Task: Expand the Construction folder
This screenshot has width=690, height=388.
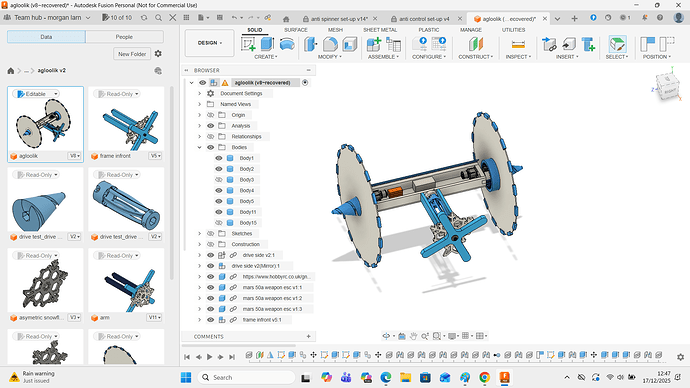Action: (199, 244)
